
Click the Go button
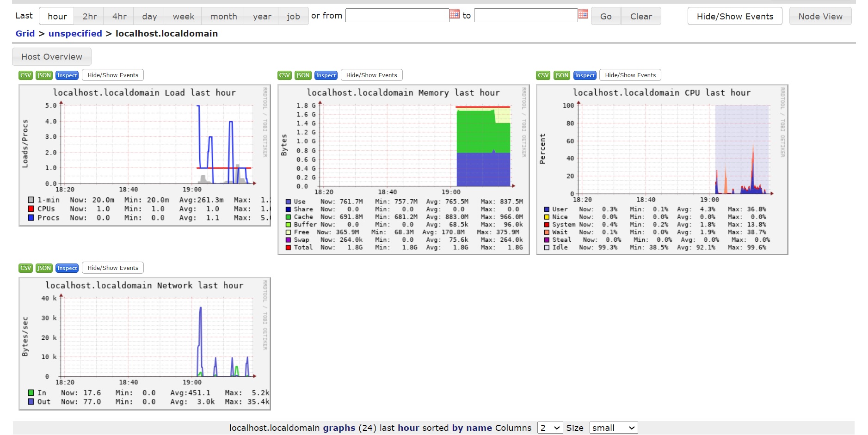coord(606,16)
